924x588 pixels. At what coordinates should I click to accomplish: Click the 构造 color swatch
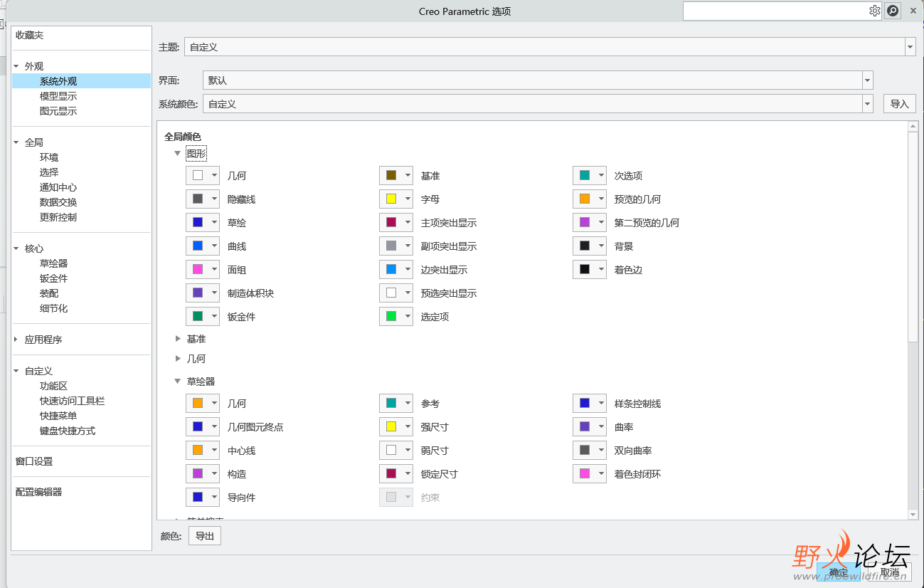pyautogui.click(x=198, y=473)
